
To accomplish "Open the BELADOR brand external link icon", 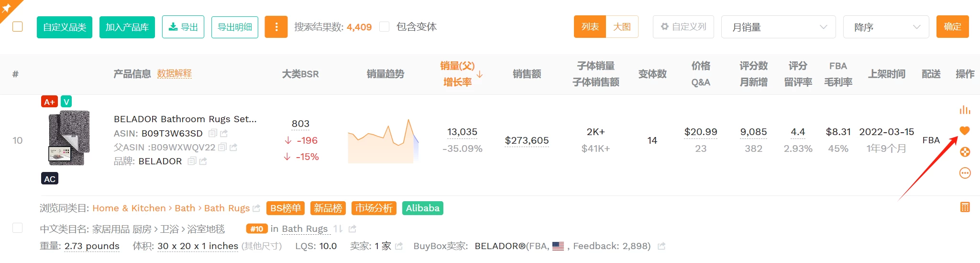I will [x=203, y=161].
